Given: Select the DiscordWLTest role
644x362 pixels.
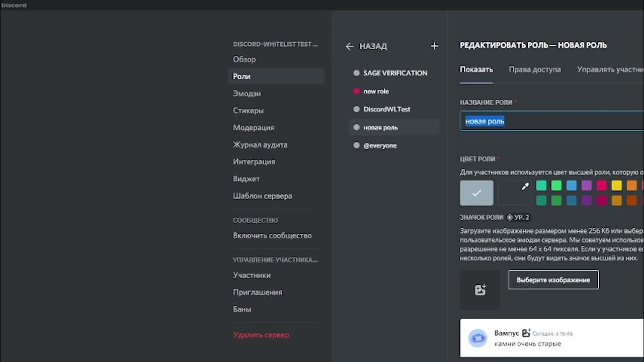Looking at the screenshot, I should [x=386, y=109].
